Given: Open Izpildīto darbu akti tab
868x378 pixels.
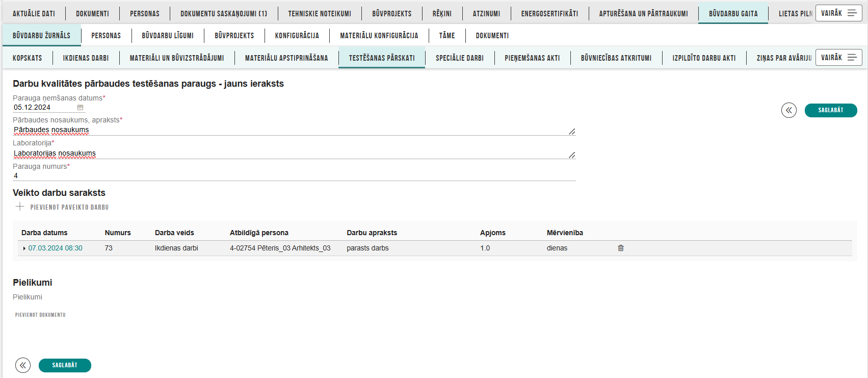Looking at the screenshot, I should pyautogui.click(x=704, y=58).
